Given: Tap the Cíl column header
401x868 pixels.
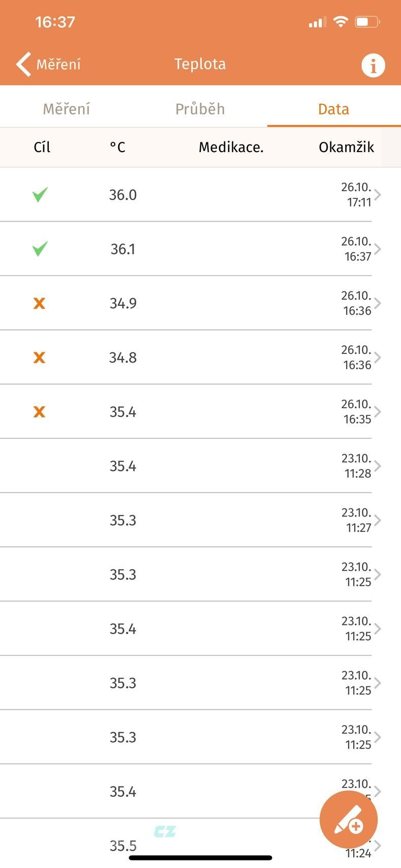Looking at the screenshot, I should [x=42, y=147].
